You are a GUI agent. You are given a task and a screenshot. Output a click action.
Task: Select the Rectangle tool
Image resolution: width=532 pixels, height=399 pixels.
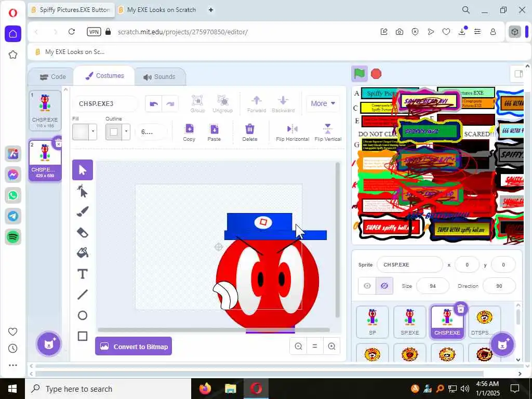pos(83,336)
